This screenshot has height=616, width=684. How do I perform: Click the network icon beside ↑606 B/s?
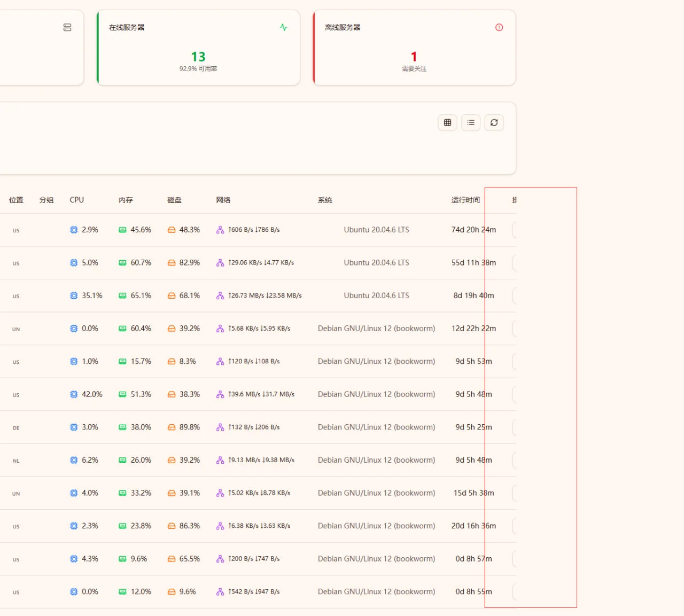(x=220, y=230)
